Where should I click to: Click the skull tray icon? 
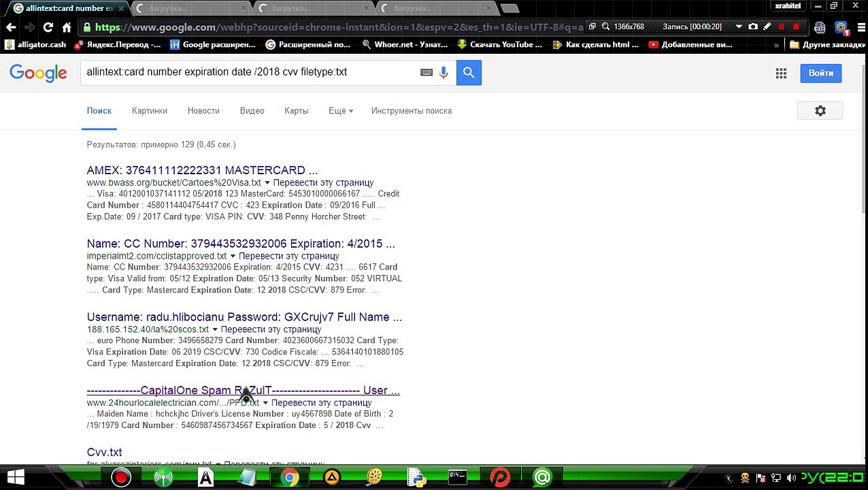(x=745, y=478)
